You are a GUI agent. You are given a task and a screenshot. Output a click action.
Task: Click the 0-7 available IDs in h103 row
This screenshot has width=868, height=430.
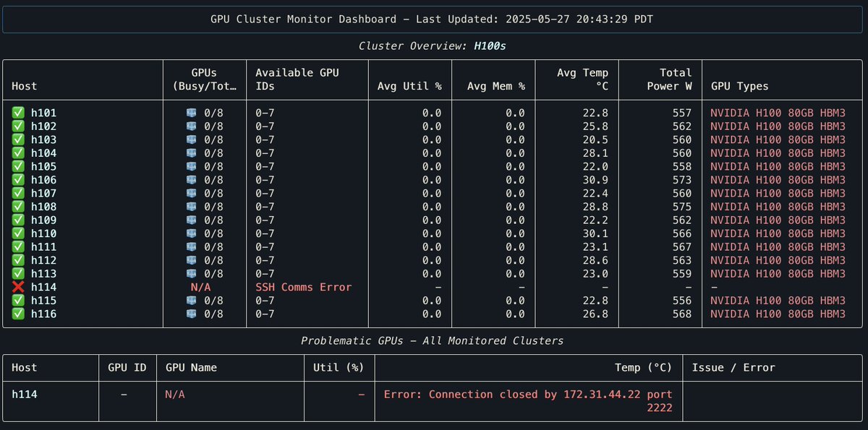tap(265, 139)
